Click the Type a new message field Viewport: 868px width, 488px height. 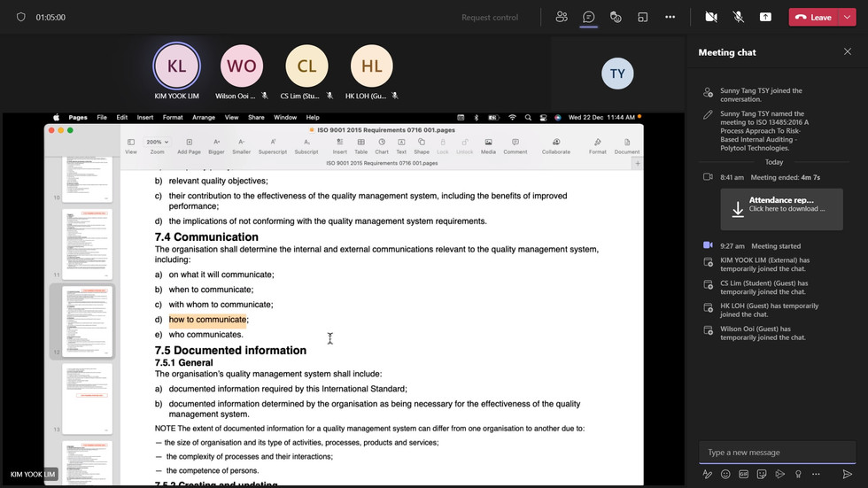click(x=778, y=453)
